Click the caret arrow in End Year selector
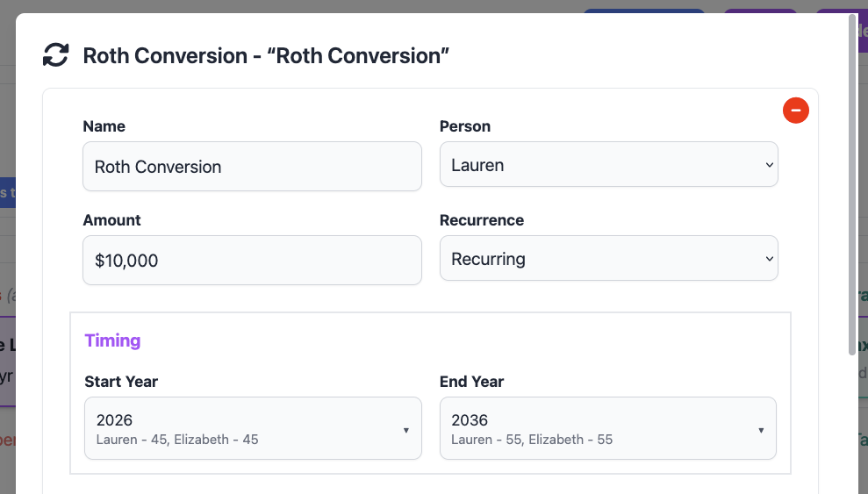This screenshot has height=494, width=868. pos(761,430)
